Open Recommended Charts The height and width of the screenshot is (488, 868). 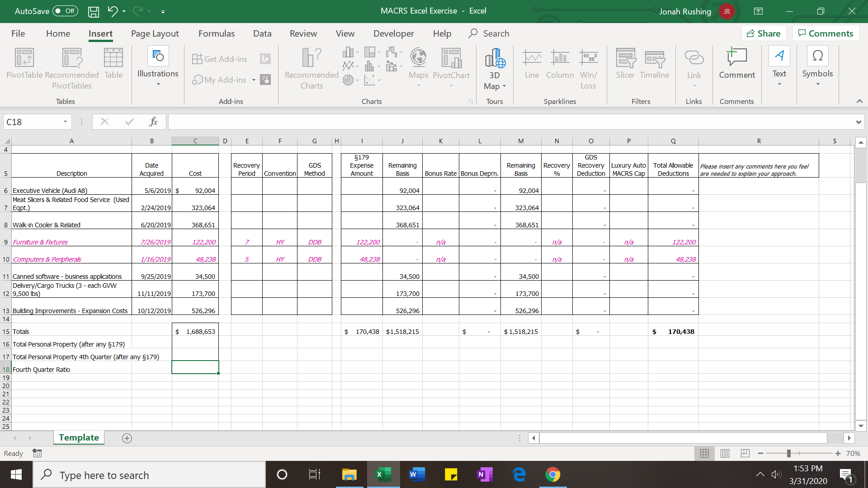[311, 68]
